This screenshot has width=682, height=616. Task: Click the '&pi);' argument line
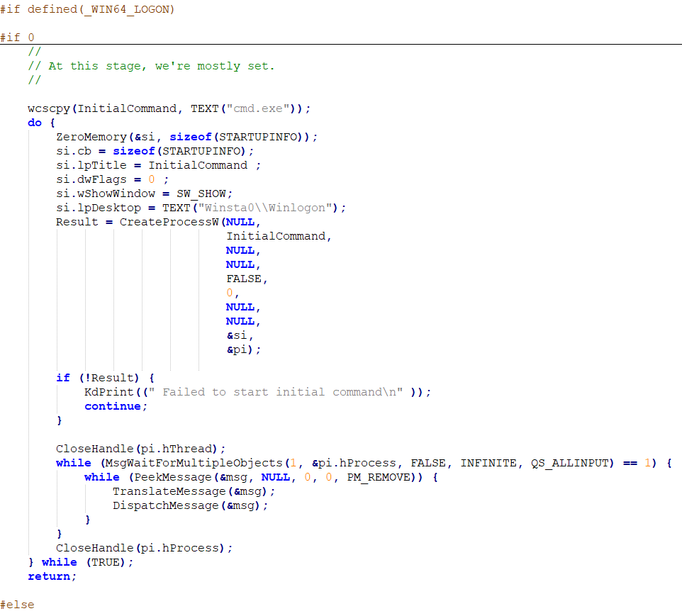click(x=244, y=349)
